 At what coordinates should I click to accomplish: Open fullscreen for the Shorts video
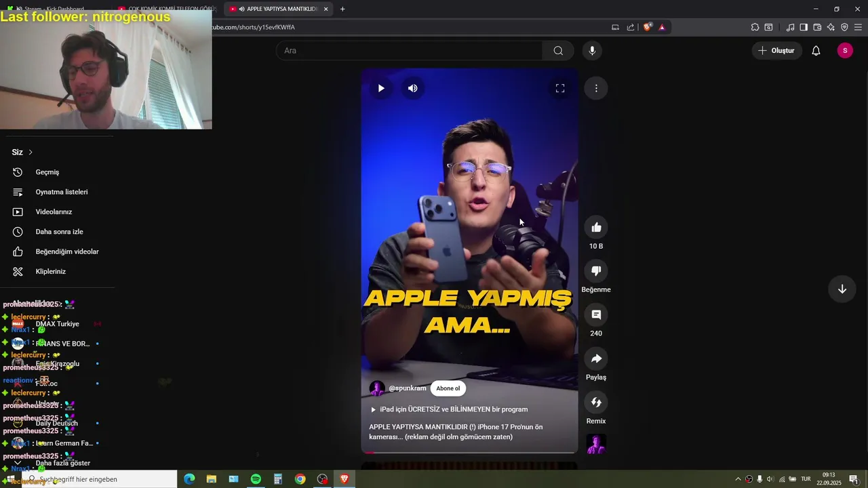[560, 88]
